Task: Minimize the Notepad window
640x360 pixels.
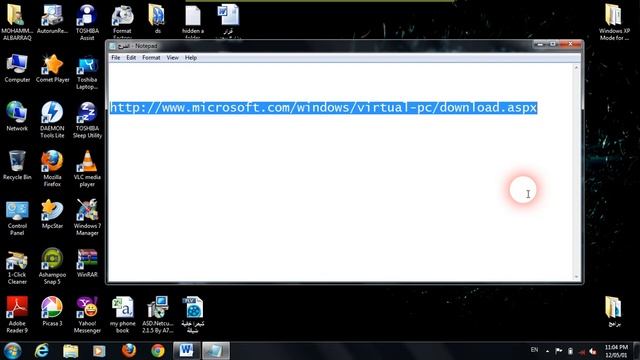Action: pos(540,44)
